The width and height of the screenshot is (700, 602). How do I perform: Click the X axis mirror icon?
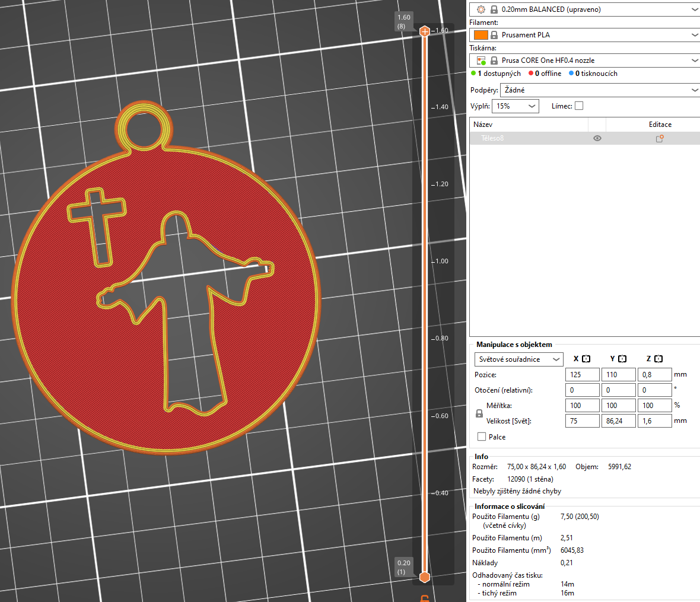pyautogui.click(x=586, y=359)
